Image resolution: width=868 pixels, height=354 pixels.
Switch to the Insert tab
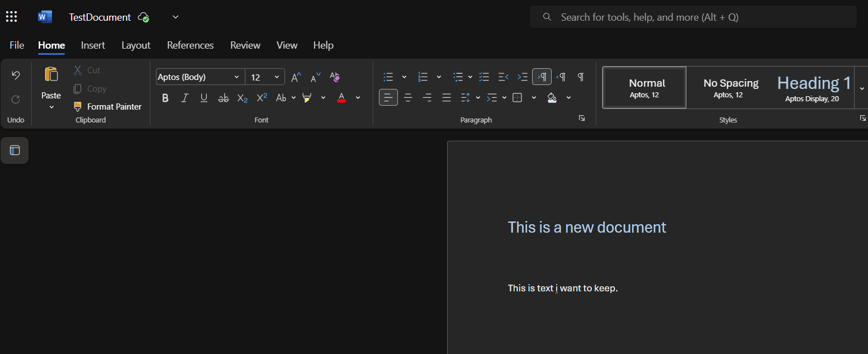coord(93,45)
